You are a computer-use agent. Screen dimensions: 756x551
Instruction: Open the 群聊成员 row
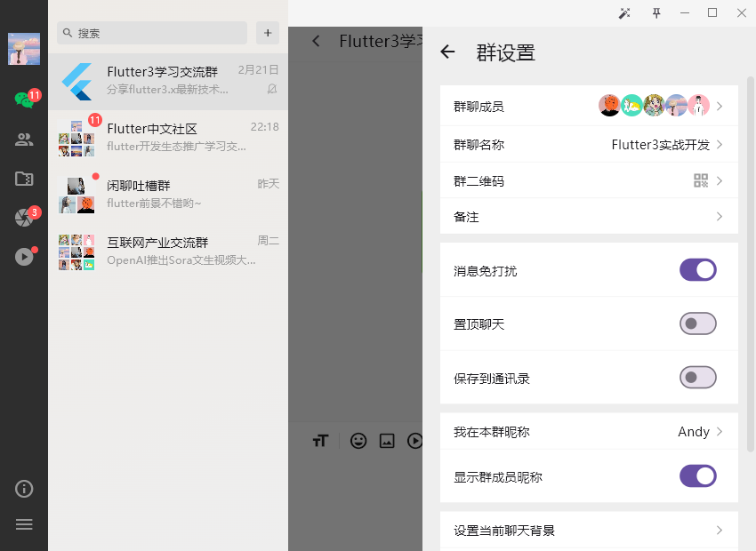tap(589, 106)
